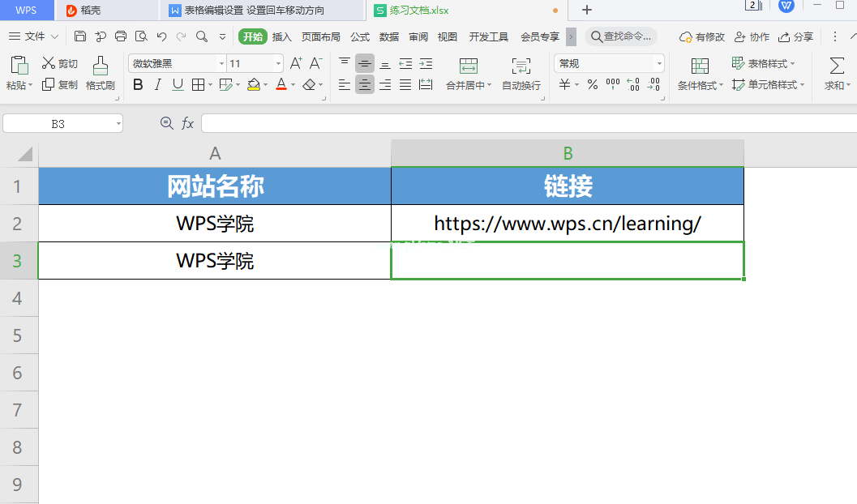Switch to the 公式 ribbon tab
Screen dimensions: 857x504
[x=360, y=36]
